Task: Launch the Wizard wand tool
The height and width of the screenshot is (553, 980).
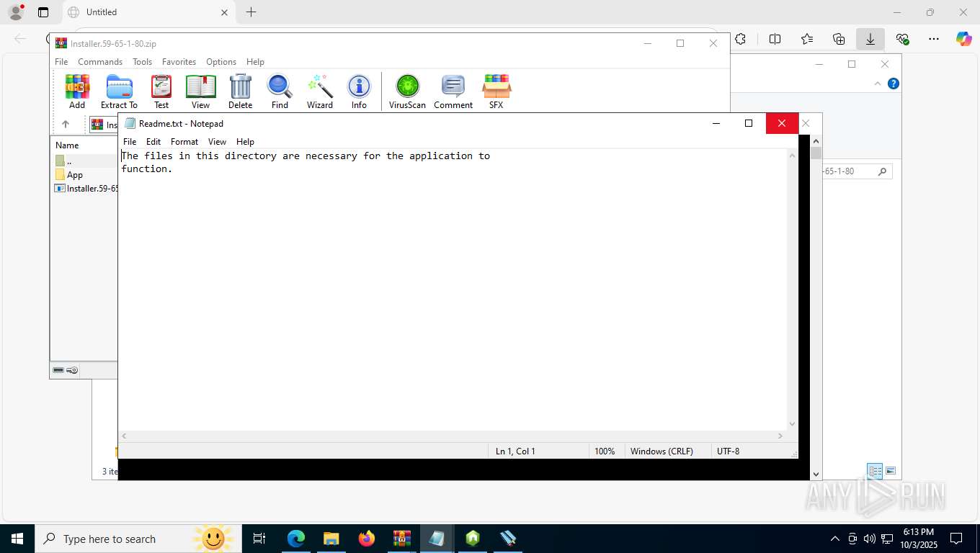Action: (x=320, y=91)
